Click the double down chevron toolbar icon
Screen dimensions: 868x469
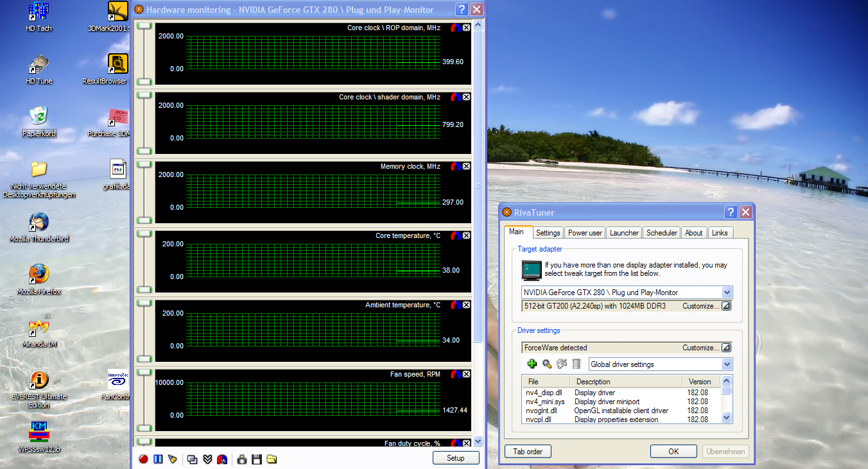pos(207,459)
